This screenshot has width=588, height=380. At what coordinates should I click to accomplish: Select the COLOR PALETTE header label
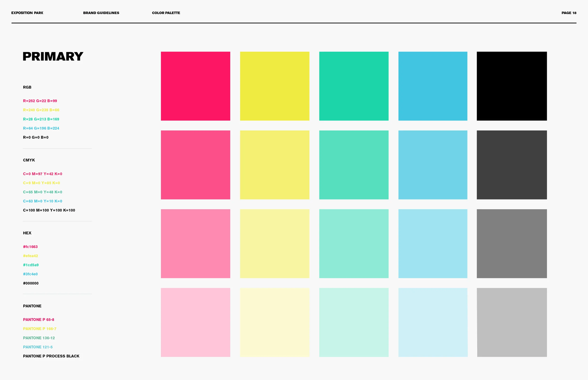(166, 13)
